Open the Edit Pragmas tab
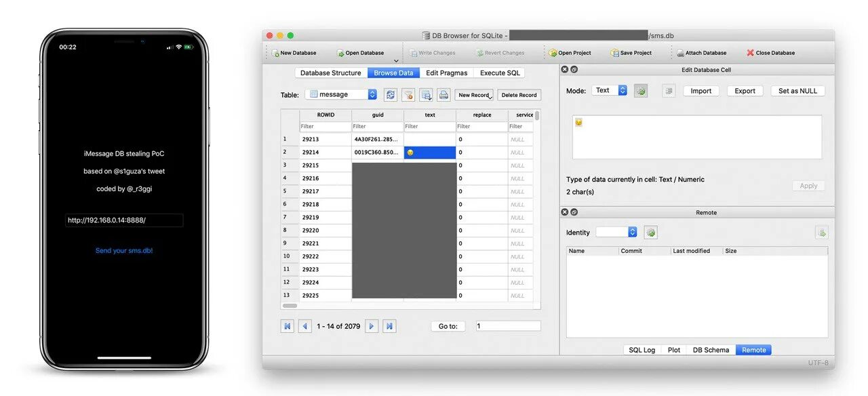The height and width of the screenshot is (396, 868). tap(446, 73)
